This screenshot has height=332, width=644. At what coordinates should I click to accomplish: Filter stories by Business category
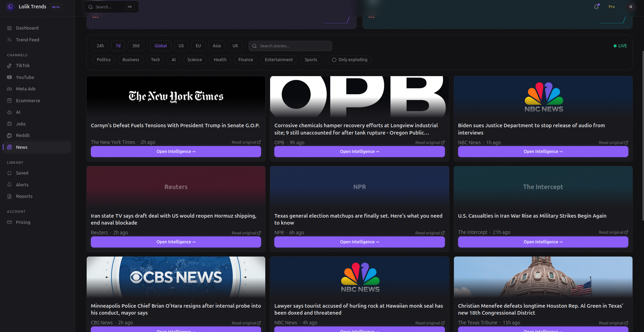point(131,60)
